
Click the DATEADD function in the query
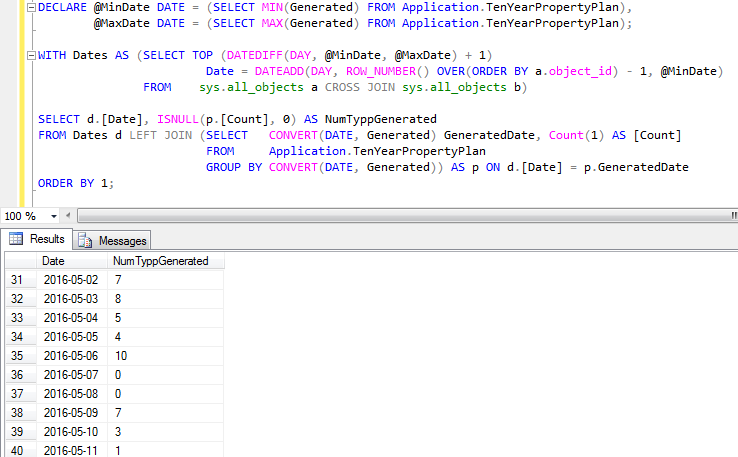tap(280, 71)
